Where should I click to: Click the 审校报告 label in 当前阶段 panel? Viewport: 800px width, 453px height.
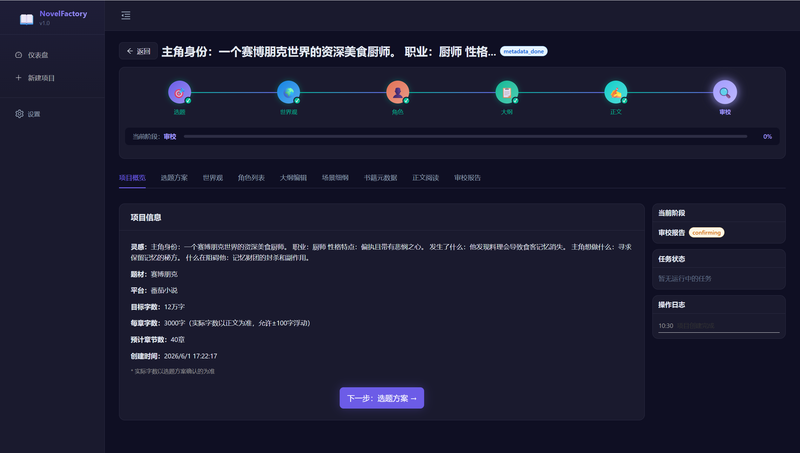click(x=671, y=233)
